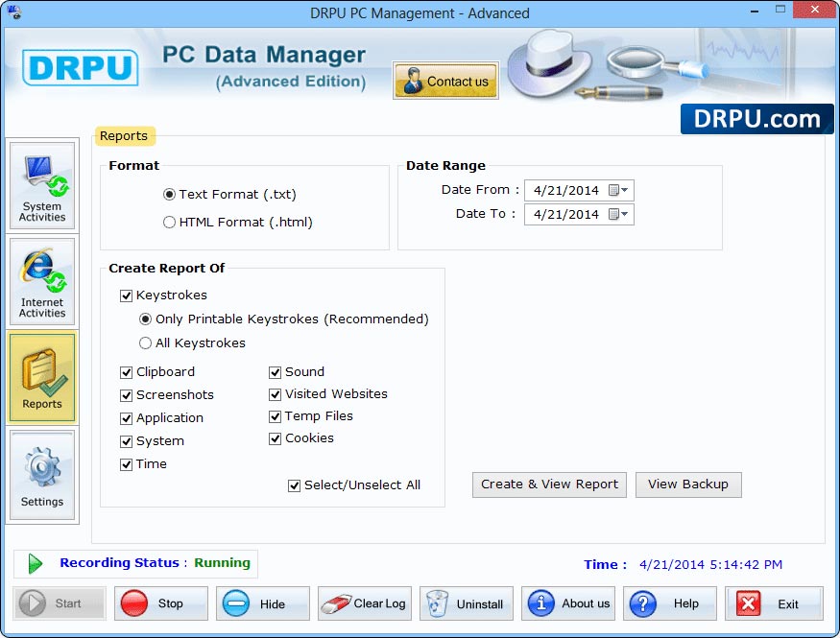Click the Uninstall button

466,603
